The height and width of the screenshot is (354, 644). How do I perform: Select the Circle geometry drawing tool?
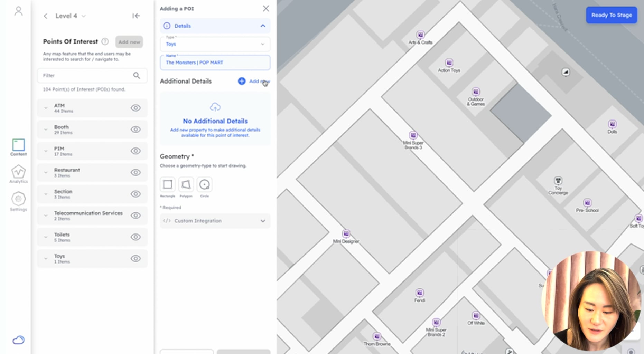coord(204,185)
